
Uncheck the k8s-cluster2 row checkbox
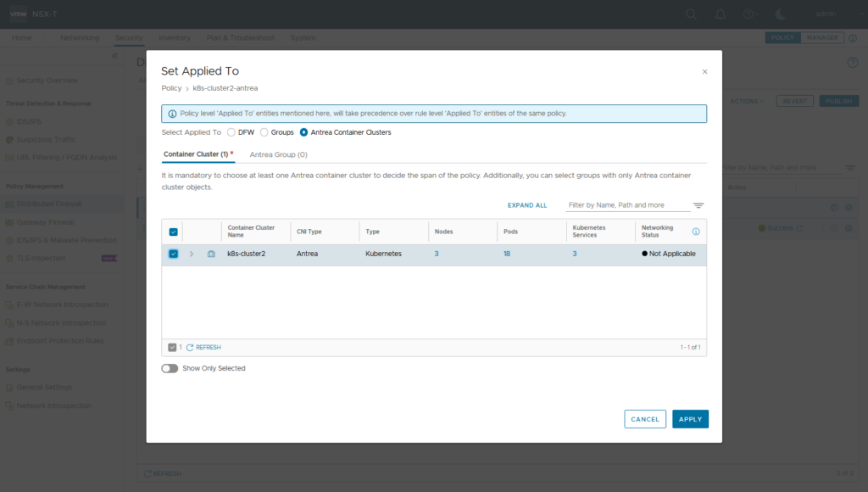pyautogui.click(x=173, y=254)
